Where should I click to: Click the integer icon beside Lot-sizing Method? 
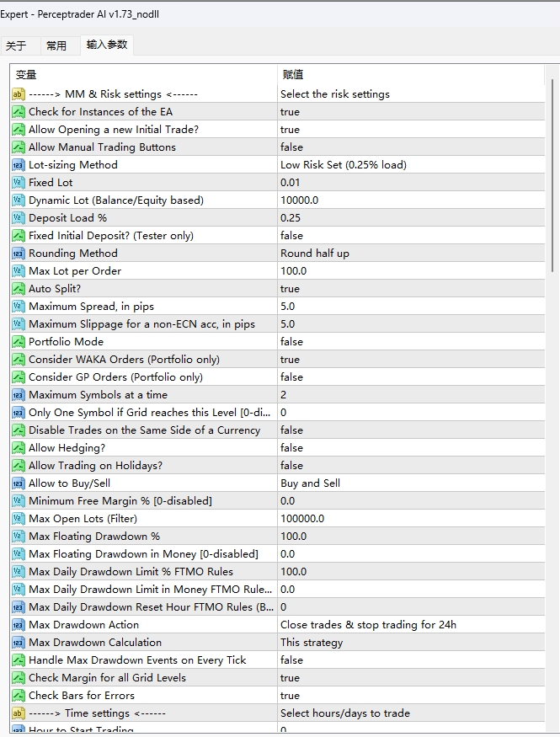pyautogui.click(x=18, y=165)
